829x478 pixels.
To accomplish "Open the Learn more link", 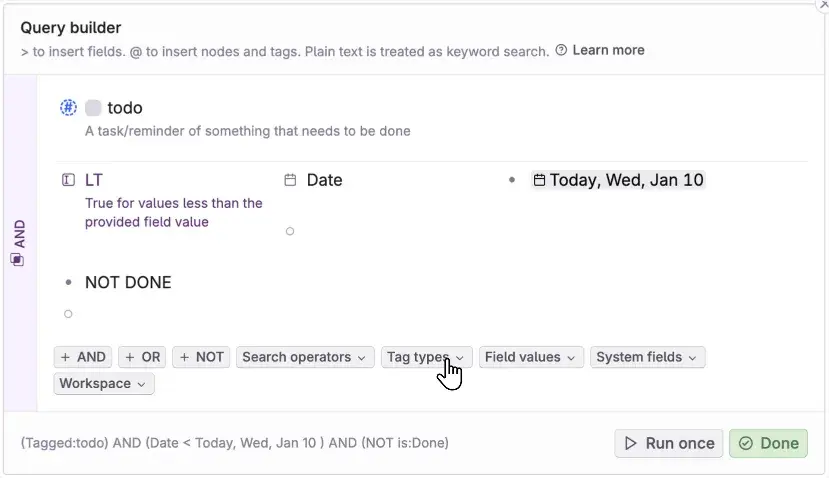I will 608,50.
